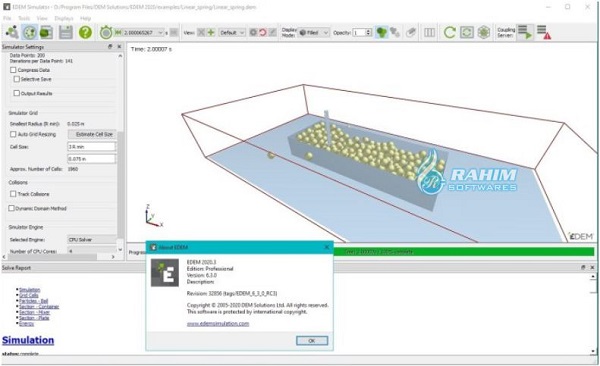600x366 pixels.
Task: Click the green circular refresh arrow icon
Action: click(450, 33)
